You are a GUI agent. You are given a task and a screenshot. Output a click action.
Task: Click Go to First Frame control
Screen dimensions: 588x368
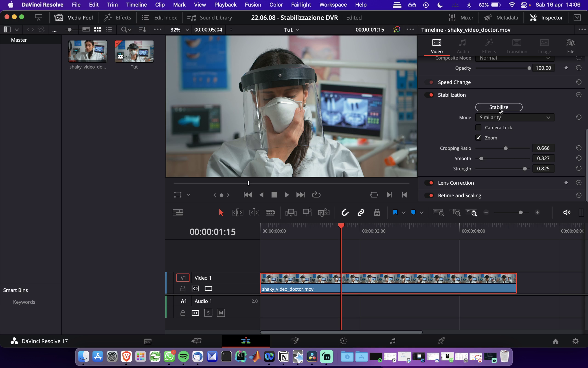[x=248, y=195]
